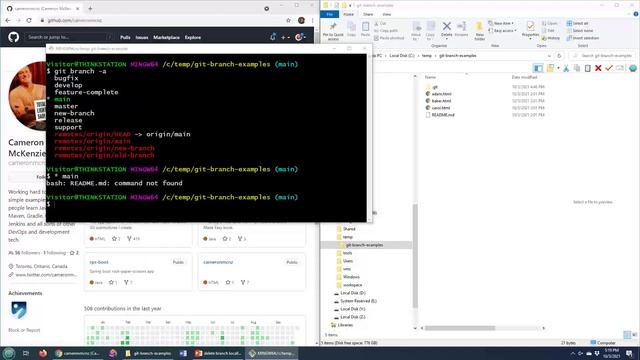Image resolution: width=640 pixels, height=360 pixels.
Task: Switch to details view icon in Explorer status bar
Action: click(x=627, y=335)
